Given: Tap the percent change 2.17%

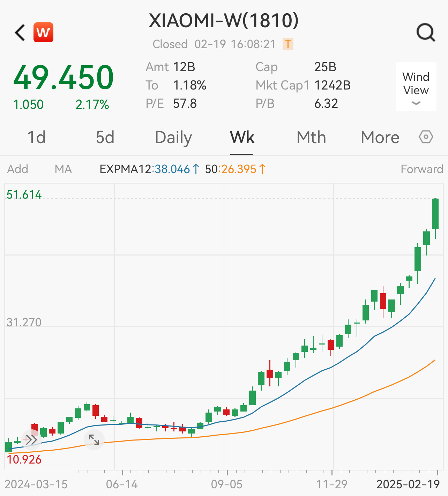Looking at the screenshot, I should click(92, 104).
